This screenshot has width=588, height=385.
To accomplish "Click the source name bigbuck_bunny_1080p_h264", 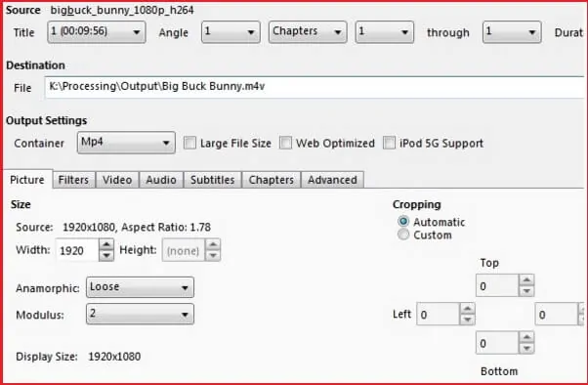I will tap(122, 10).
